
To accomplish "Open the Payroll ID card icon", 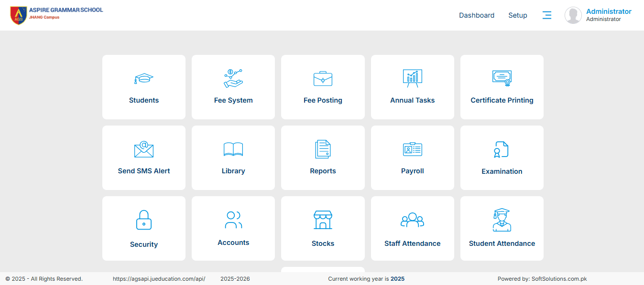I will click(x=412, y=149).
